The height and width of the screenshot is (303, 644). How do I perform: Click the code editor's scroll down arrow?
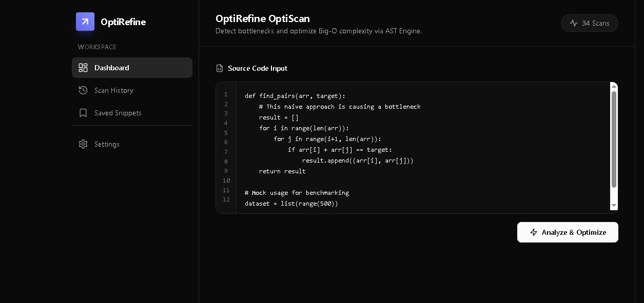(614, 206)
